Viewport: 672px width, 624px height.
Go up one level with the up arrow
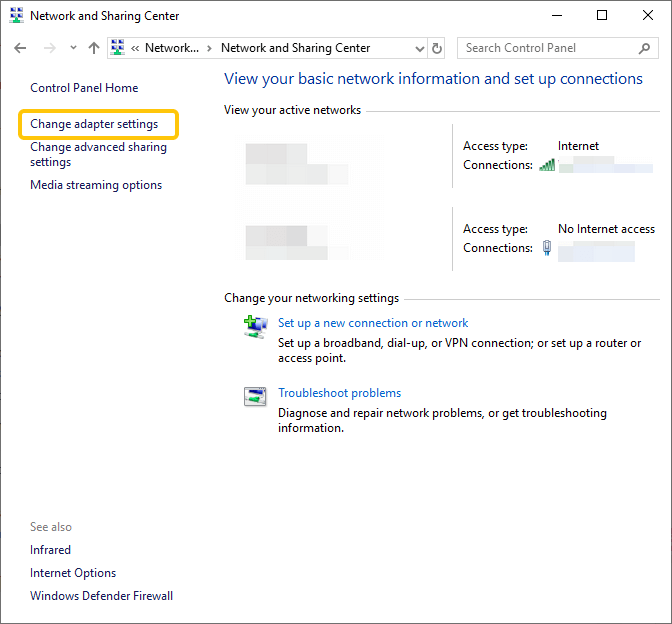[94, 48]
